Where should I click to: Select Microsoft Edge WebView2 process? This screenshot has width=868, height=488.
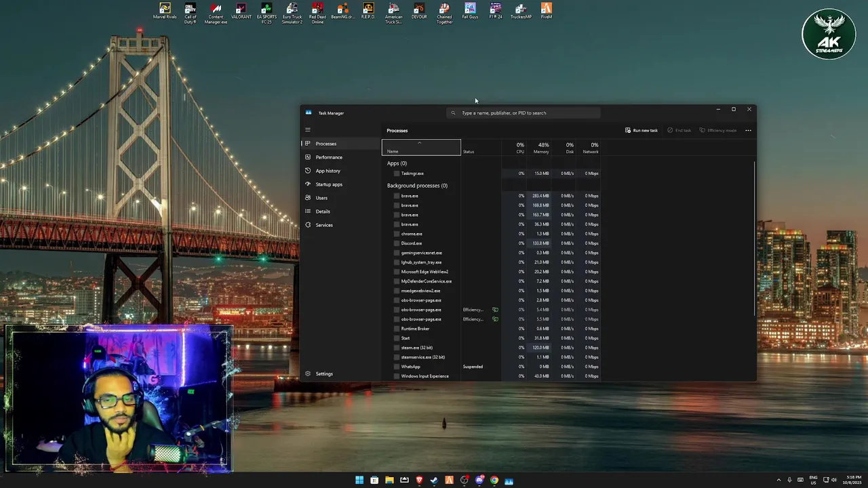(492, 272)
